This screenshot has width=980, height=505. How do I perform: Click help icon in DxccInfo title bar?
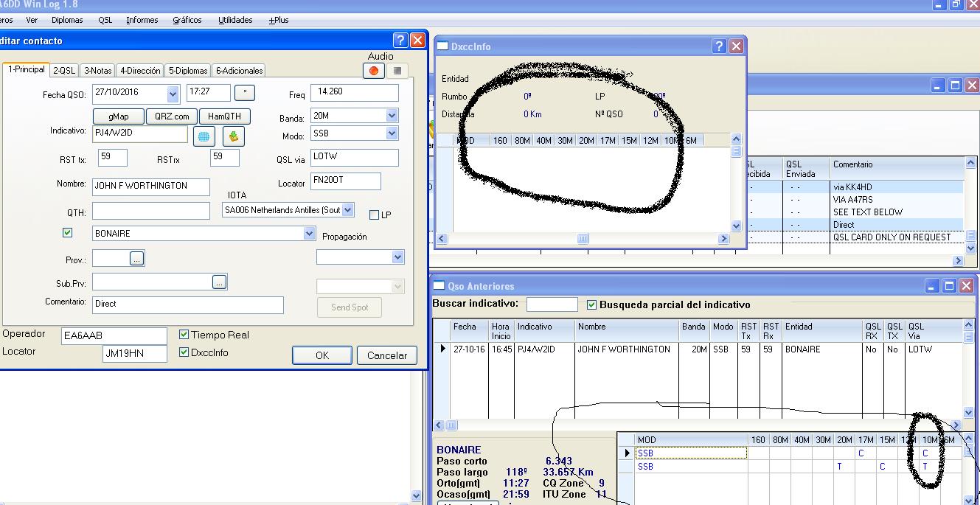point(719,46)
